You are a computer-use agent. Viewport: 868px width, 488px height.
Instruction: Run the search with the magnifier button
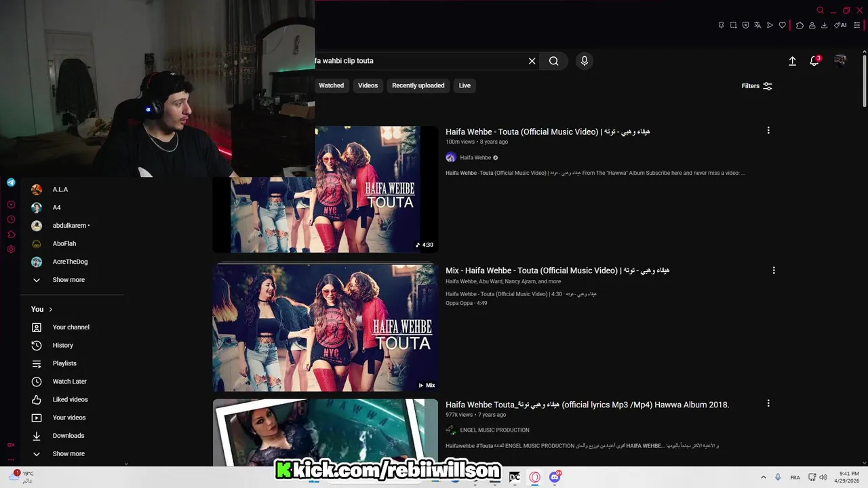point(554,61)
